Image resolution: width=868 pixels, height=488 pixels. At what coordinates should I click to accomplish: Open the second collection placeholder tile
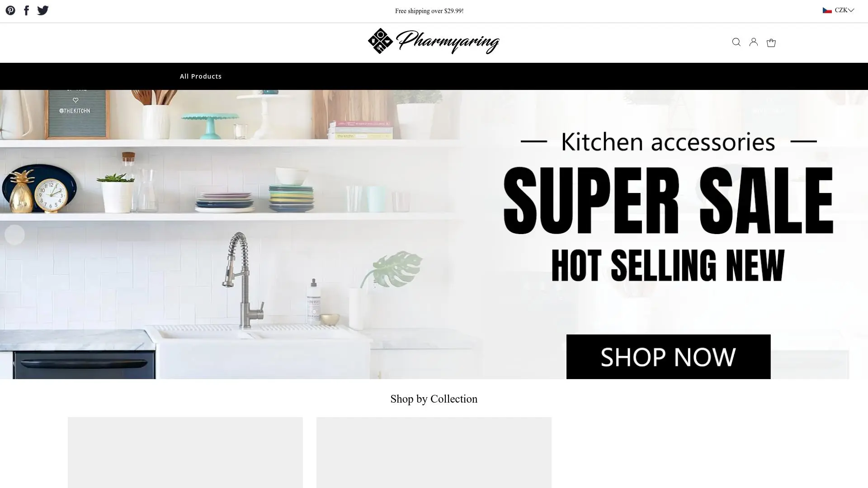[x=434, y=452]
